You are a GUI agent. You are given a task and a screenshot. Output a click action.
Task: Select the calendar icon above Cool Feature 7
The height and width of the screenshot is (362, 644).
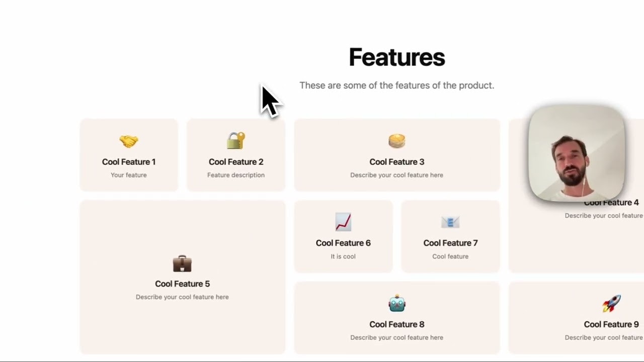tap(450, 222)
